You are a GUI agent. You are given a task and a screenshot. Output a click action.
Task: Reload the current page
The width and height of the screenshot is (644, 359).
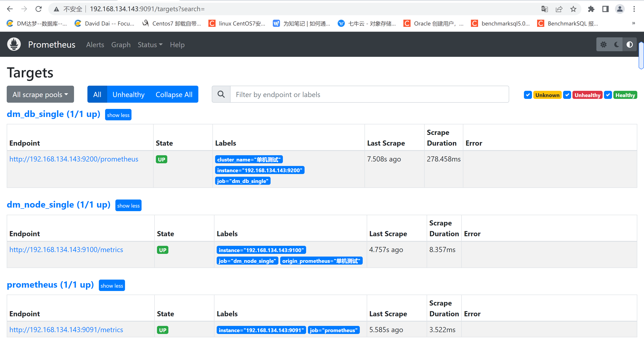coord(38,9)
